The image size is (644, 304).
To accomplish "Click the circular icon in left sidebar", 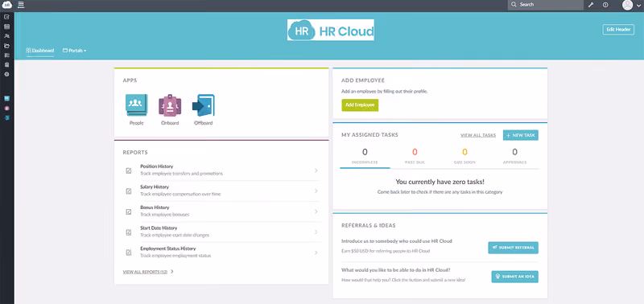I will point(6,74).
